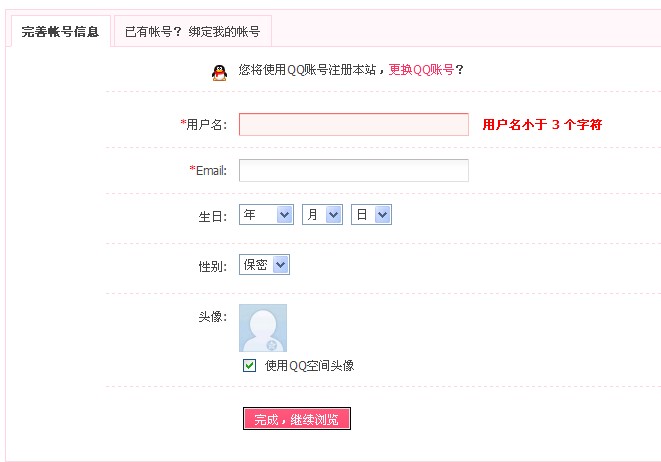661x462 pixels.
Task: Click the 用户名小于 3 个字符 error message
Action: coord(542,124)
